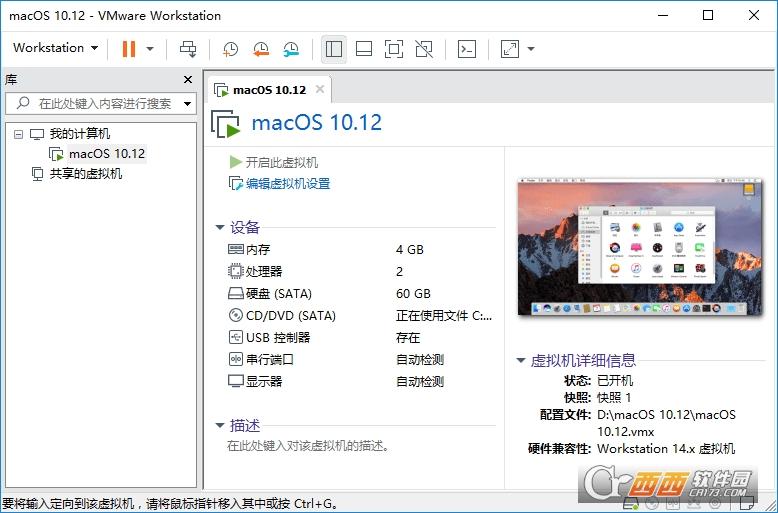Screen dimensions: 778x513
Task: Enter full screen mode icon
Action: point(394,49)
